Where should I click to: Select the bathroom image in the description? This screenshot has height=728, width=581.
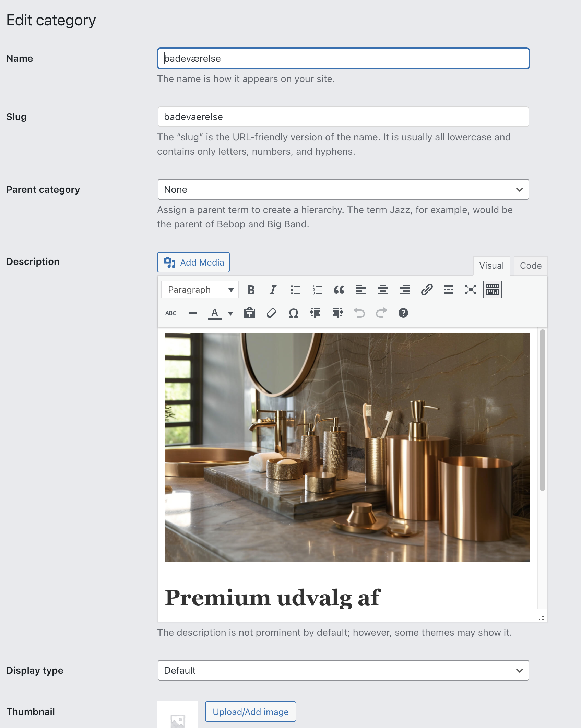[x=347, y=447]
